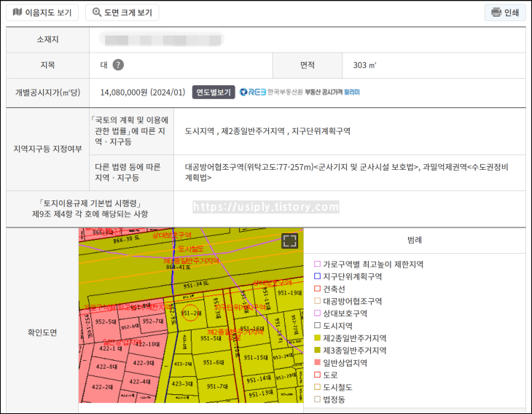Click parcel 951-15대 on the map
This screenshot has height=414, width=532.
click(254, 357)
